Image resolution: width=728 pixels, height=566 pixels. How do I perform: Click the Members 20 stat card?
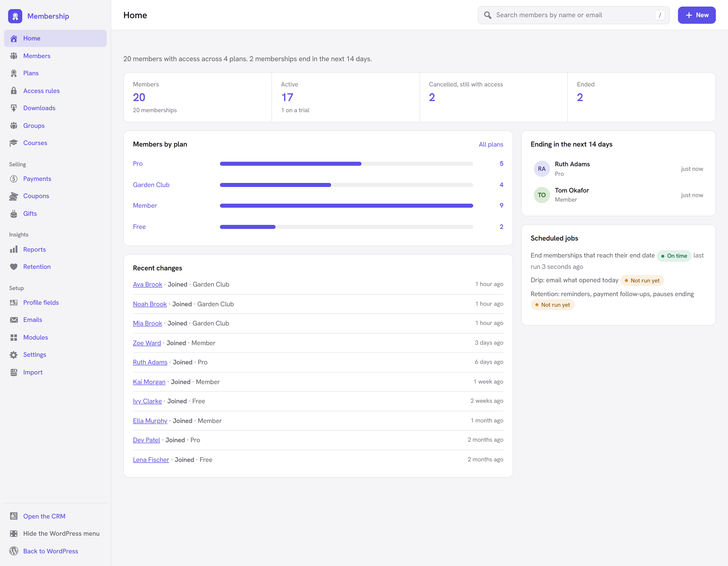click(x=198, y=97)
